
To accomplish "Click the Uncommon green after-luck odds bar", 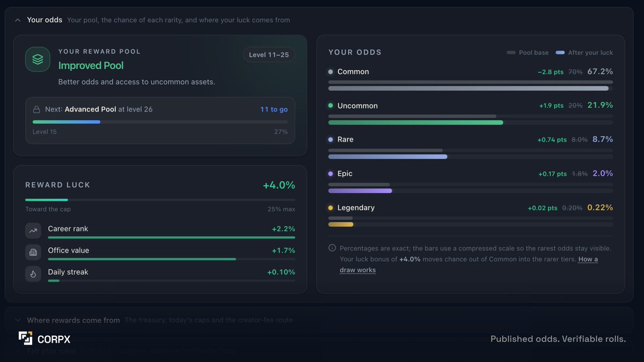I will [x=416, y=122].
